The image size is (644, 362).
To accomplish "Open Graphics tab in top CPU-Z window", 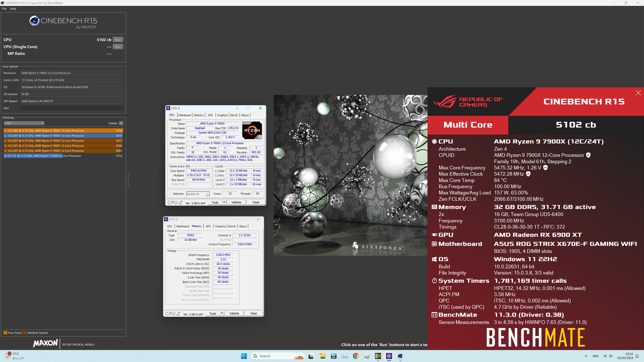I will [222, 115].
